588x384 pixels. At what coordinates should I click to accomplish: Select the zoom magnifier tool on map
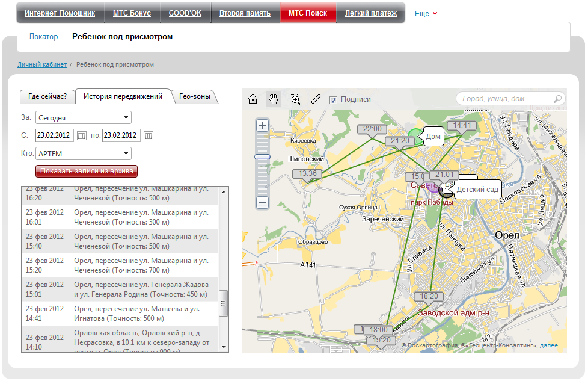(x=295, y=99)
